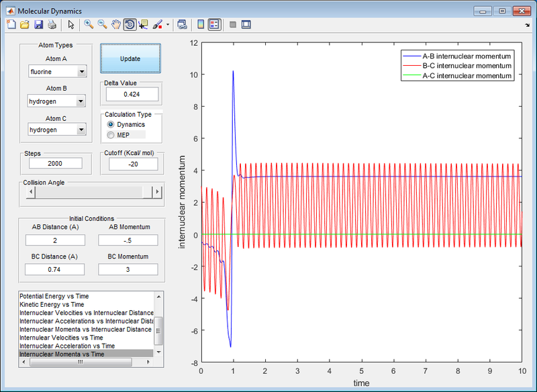Screen dimensions: 537x392
Task: Select Kinetic Energy vs Time in list
Action: point(86,304)
